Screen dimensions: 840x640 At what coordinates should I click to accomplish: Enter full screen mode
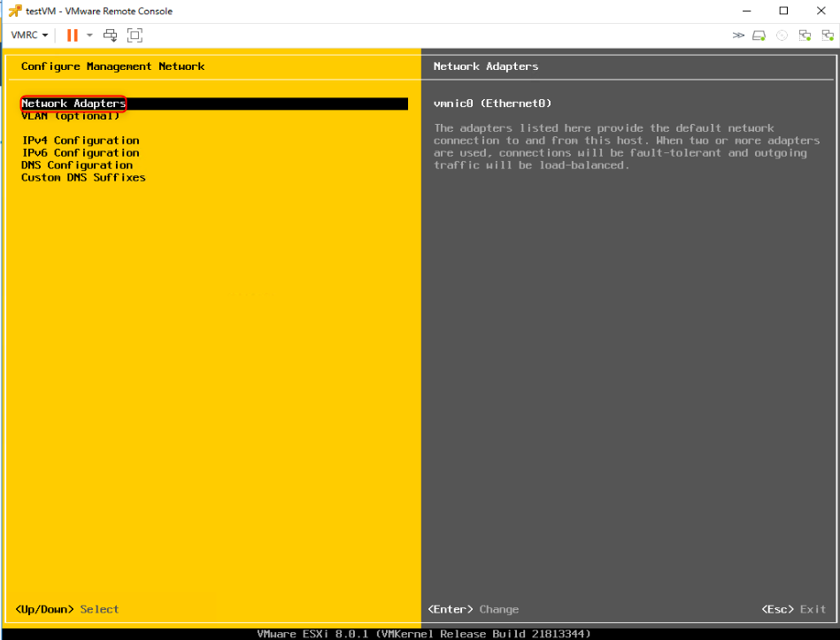pyautogui.click(x=135, y=35)
